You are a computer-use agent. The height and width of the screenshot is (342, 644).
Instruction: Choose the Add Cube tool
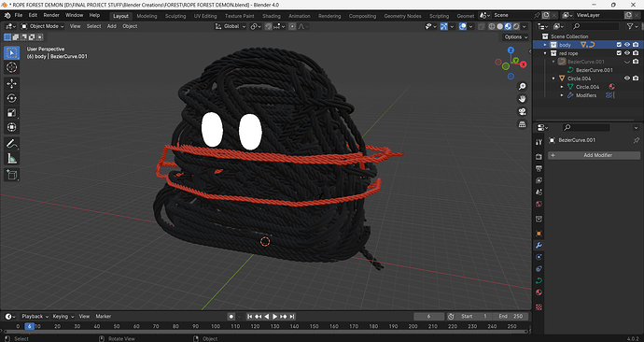point(11,175)
